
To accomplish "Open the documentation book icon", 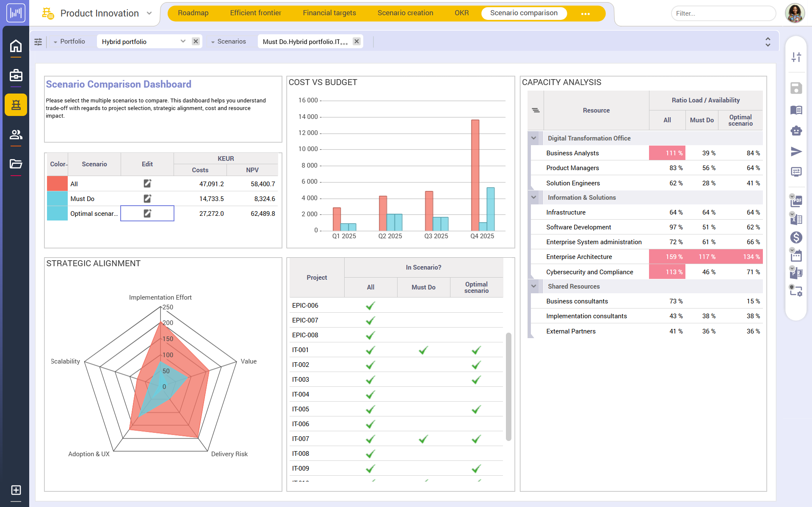I will click(x=796, y=110).
